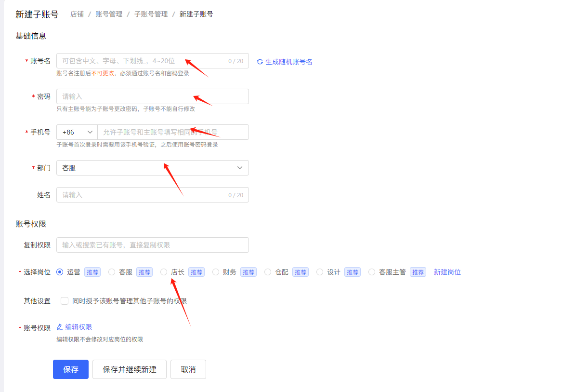Select the 运营 role radio button

click(60, 272)
